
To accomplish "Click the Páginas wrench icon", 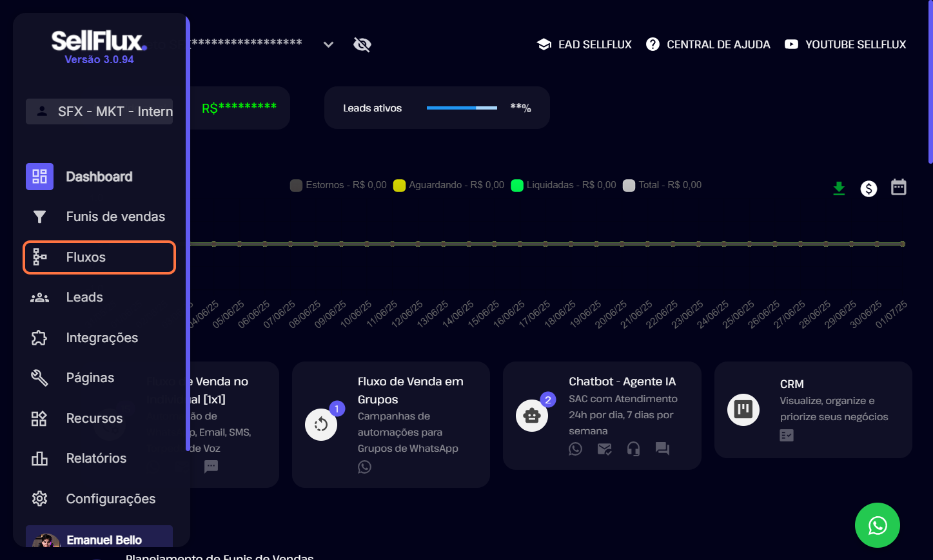I will (39, 378).
